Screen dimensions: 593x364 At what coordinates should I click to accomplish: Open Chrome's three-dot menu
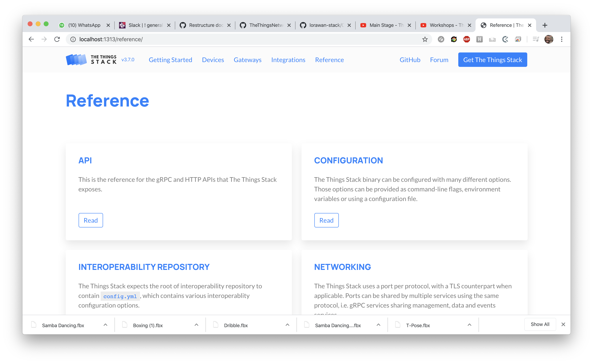[x=562, y=39]
